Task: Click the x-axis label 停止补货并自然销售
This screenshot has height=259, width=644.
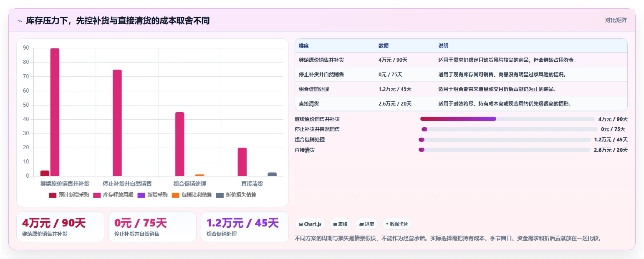Action: (x=127, y=184)
